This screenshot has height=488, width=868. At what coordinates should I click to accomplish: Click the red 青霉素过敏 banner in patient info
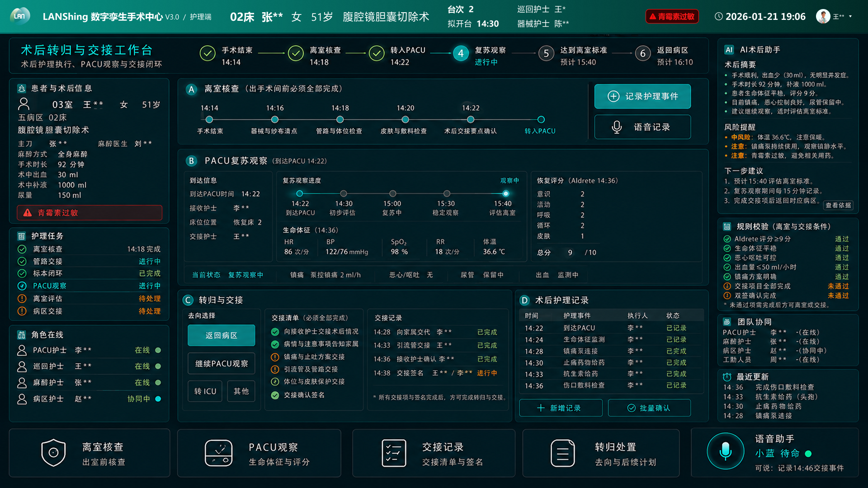(90, 213)
